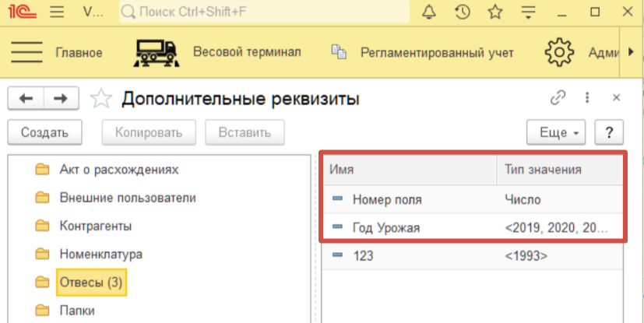Open the service panel dropdown in title bar
Screen dimensions: 644x323
point(528,12)
